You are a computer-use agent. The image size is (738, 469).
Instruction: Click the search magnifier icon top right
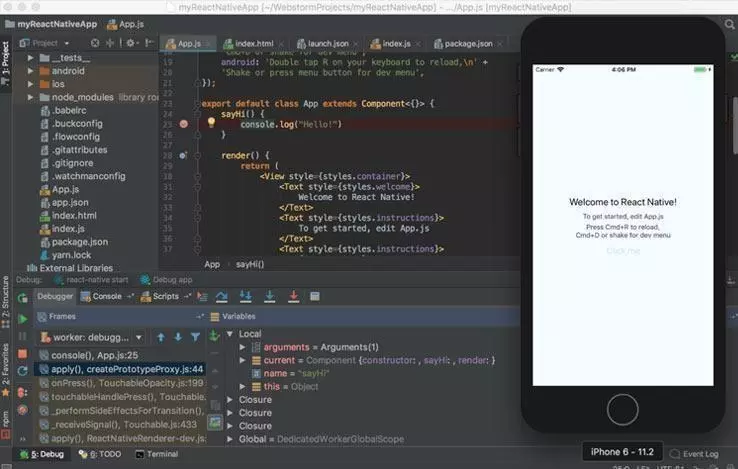[730, 24]
